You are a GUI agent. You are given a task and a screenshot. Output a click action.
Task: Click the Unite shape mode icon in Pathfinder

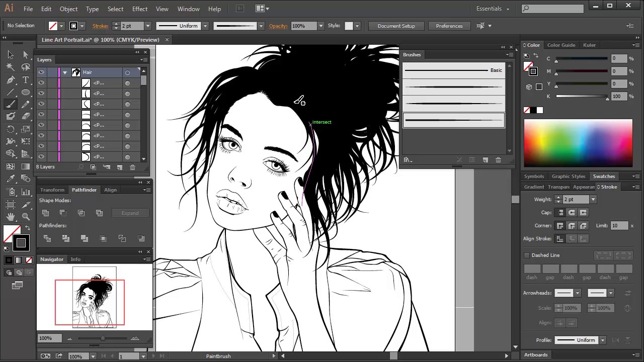click(46, 213)
